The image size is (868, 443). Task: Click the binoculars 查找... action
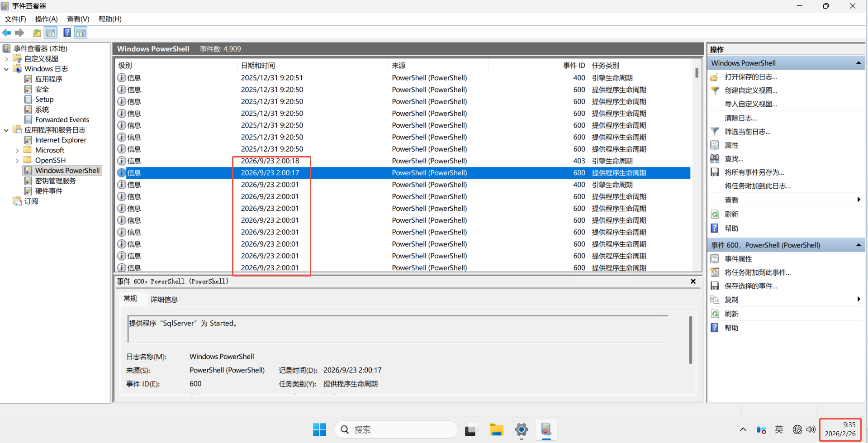[x=734, y=159]
